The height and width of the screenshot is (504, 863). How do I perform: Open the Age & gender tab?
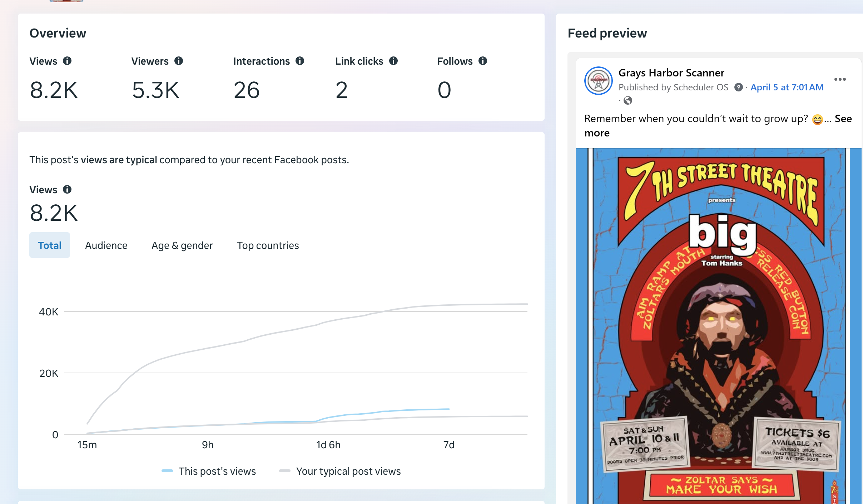tap(182, 245)
